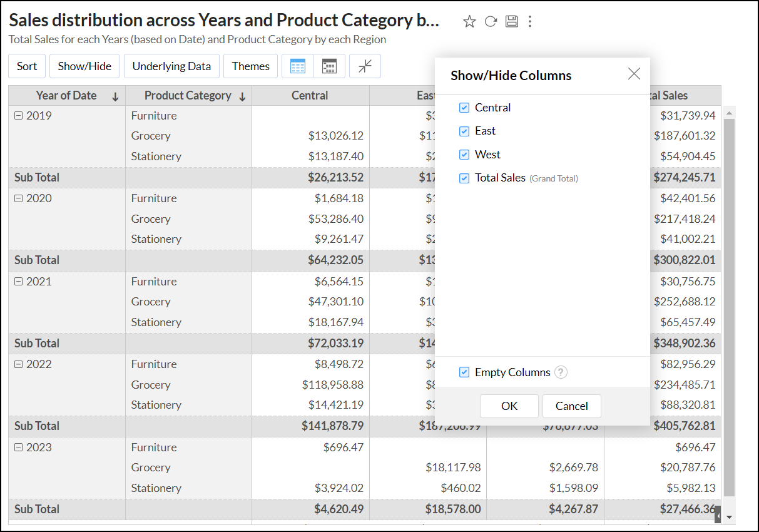Viewport: 759px width, 532px height.
Task: Open the Themes menu
Action: pyautogui.click(x=250, y=66)
